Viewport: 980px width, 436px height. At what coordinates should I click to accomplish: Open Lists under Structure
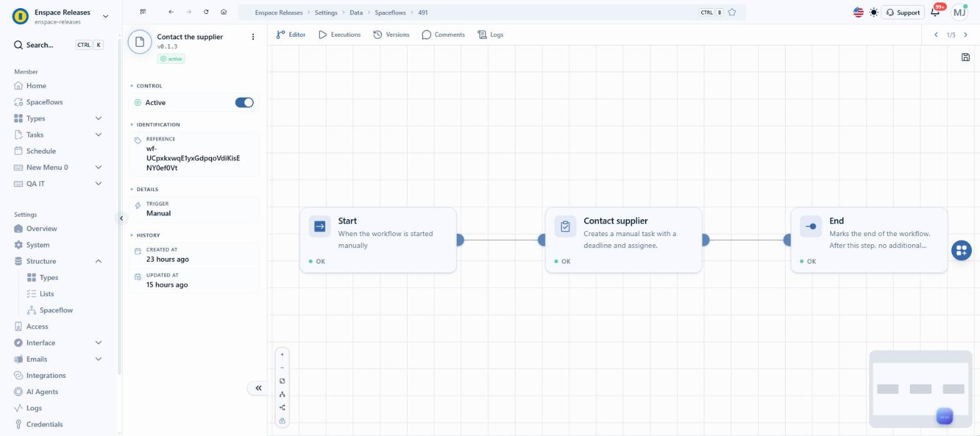tap(47, 294)
